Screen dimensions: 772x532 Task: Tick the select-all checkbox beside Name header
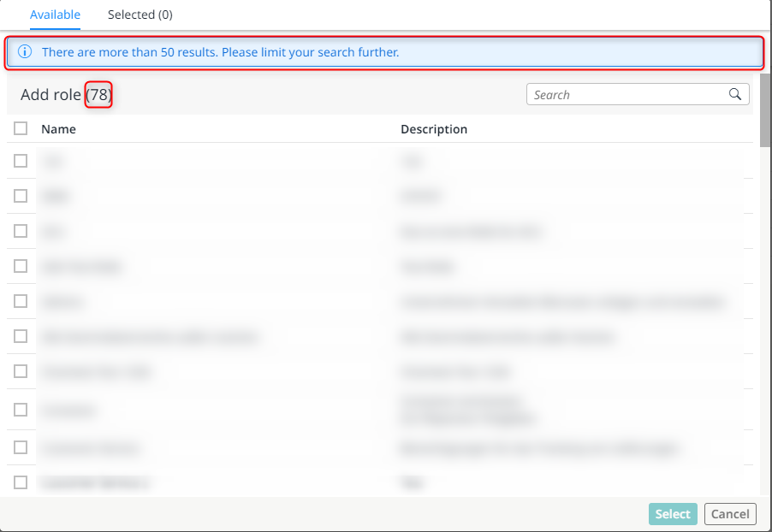21,128
